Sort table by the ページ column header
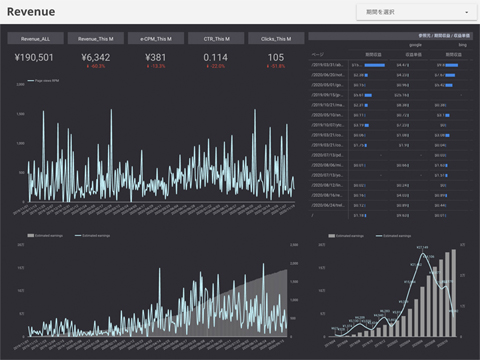Viewport: 480px width, 360px height. click(318, 54)
